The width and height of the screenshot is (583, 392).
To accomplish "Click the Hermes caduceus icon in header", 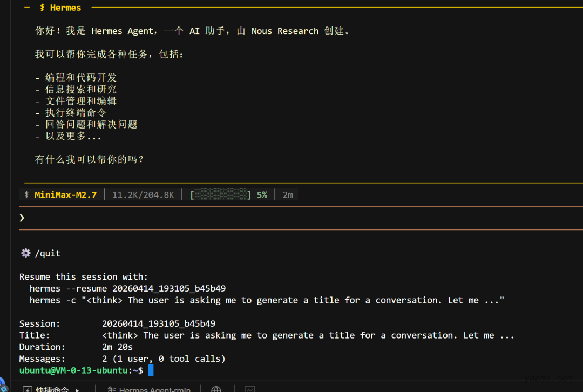I will pos(42,8).
